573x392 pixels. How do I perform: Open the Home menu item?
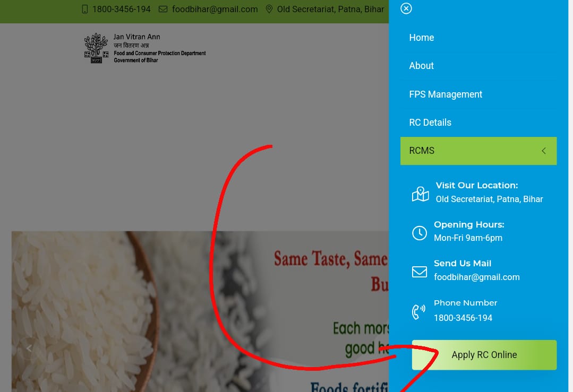click(421, 38)
